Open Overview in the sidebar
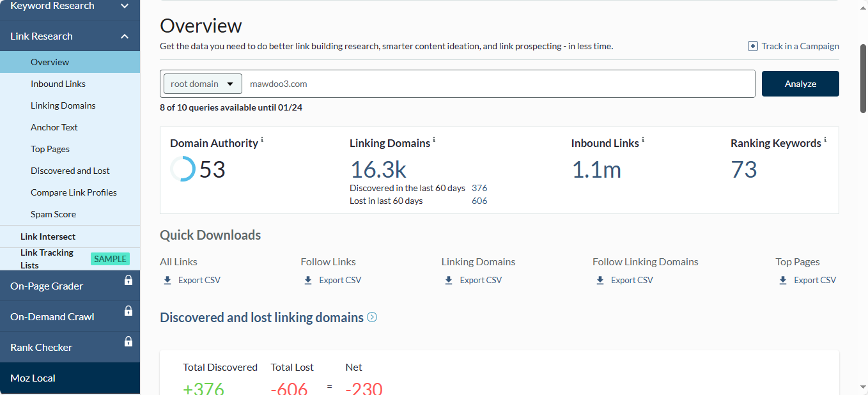868x395 pixels. coord(70,62)
